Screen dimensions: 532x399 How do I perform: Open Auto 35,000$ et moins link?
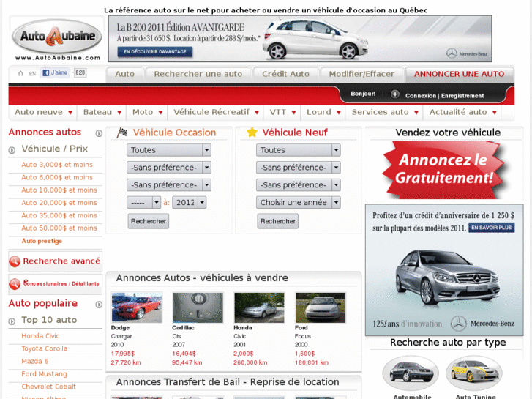click(59, 215)
